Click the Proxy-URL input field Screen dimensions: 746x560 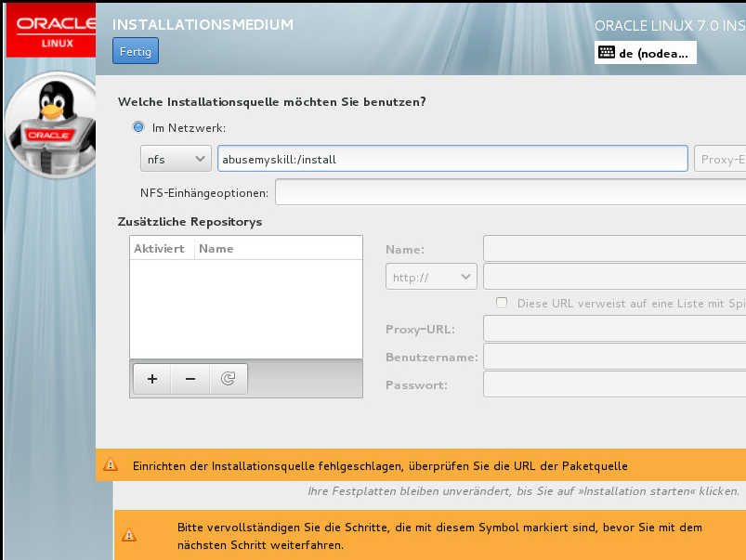pos(615,329)
